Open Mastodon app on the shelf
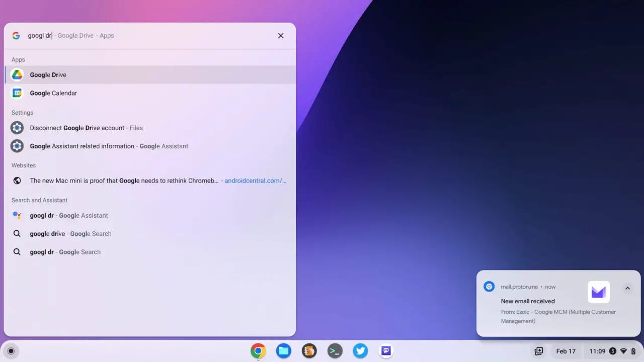This screenshot has height=362, width=644. pos(386,351)
